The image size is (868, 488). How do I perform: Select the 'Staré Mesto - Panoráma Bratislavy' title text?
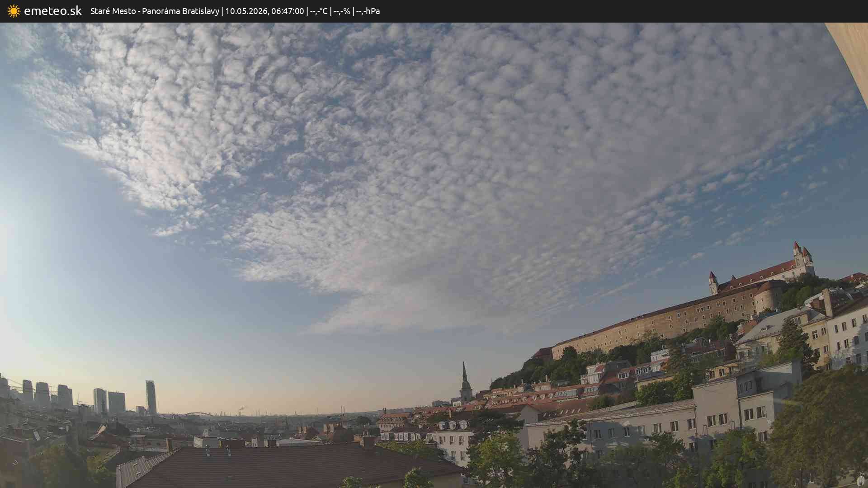pyautogui.click(x=155, y=11)
